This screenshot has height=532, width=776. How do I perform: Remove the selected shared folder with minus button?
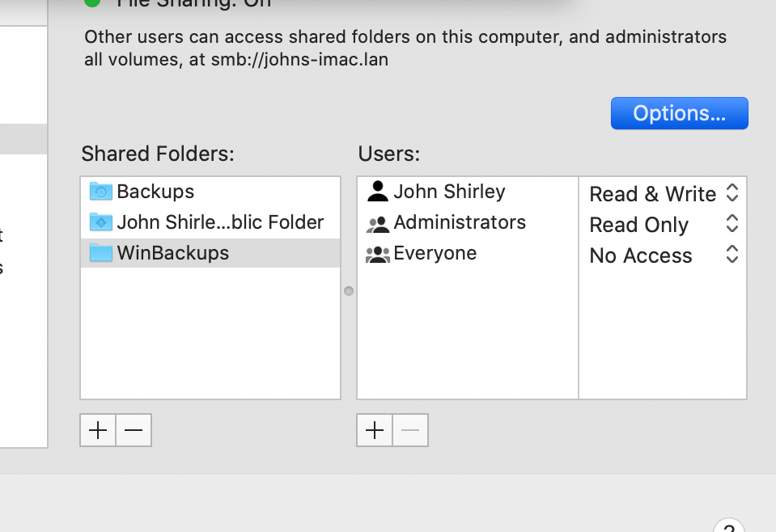(134, 431)
